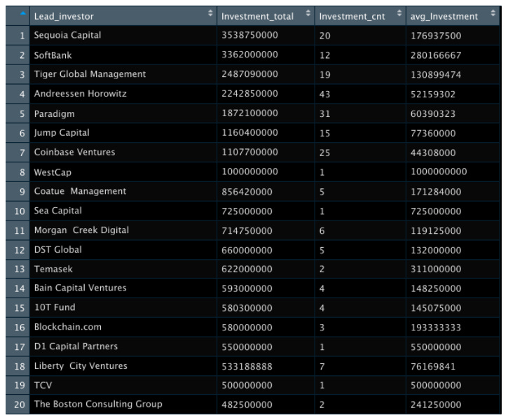Sort by the Investment_cnt column arrows

tap(399, 13)
